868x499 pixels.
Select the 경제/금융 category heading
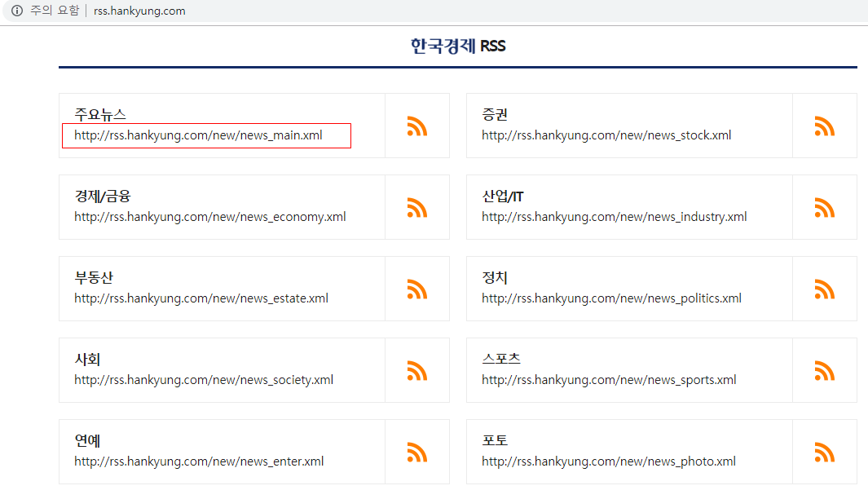pyautogui.click(x=103, y=196)
